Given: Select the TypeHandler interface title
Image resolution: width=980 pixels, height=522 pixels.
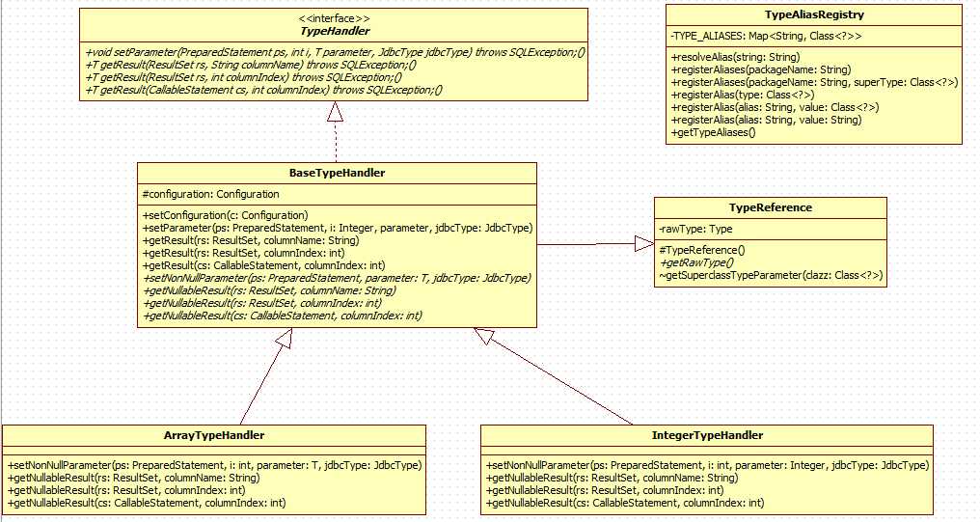Looking at the screenshot, I should (x=335, y=31).
